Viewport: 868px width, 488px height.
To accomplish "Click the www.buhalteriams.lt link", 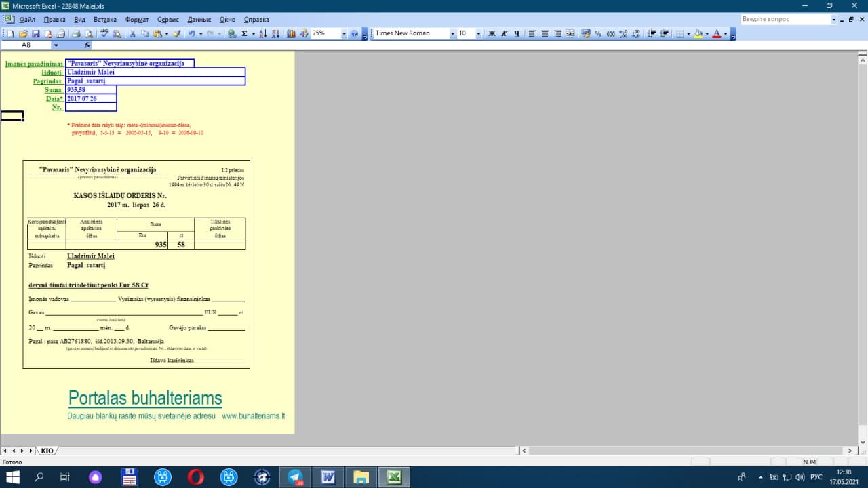I will point(253,415).
